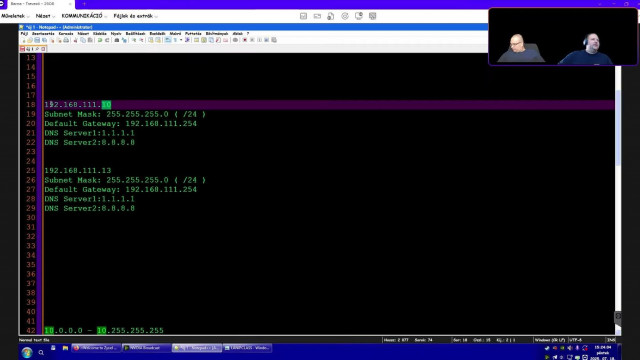The height and width of the screenshot is (360, 640).
Task: Open taskbar search magnifier
Action: point(41,353)
